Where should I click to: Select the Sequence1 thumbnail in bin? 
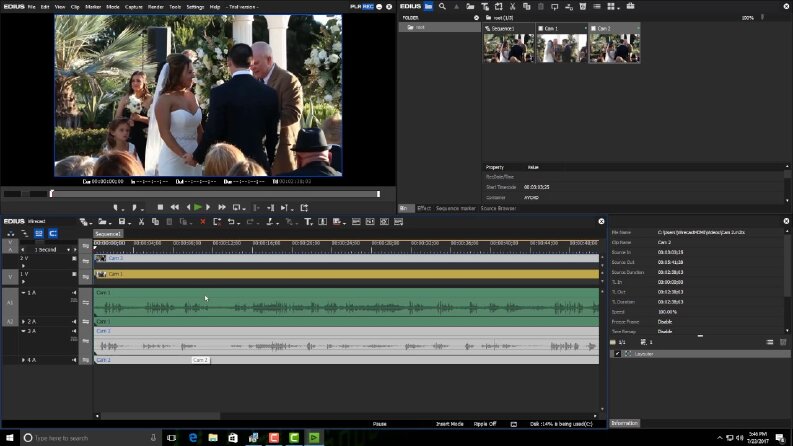pos(509,44)
